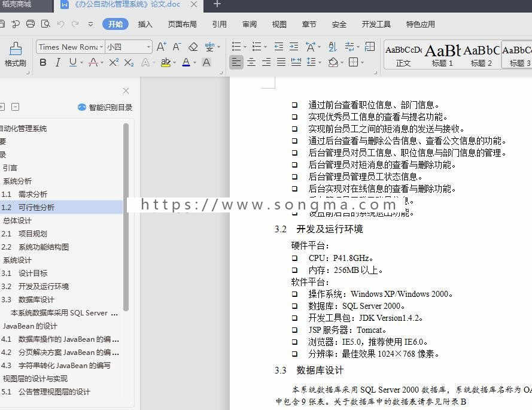This screenshot has height=410, width=532.
Task: Apply the 标题 1 style
Action: tap(442, 56)
